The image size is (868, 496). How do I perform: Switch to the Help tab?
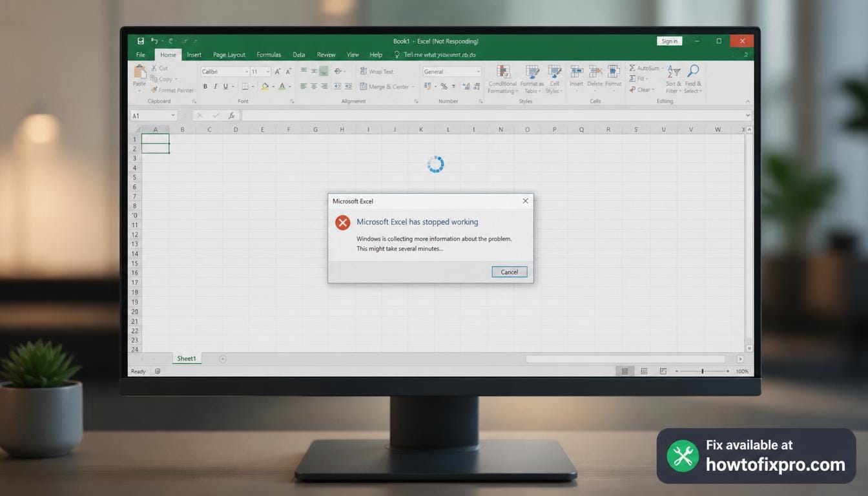(376, 55)
